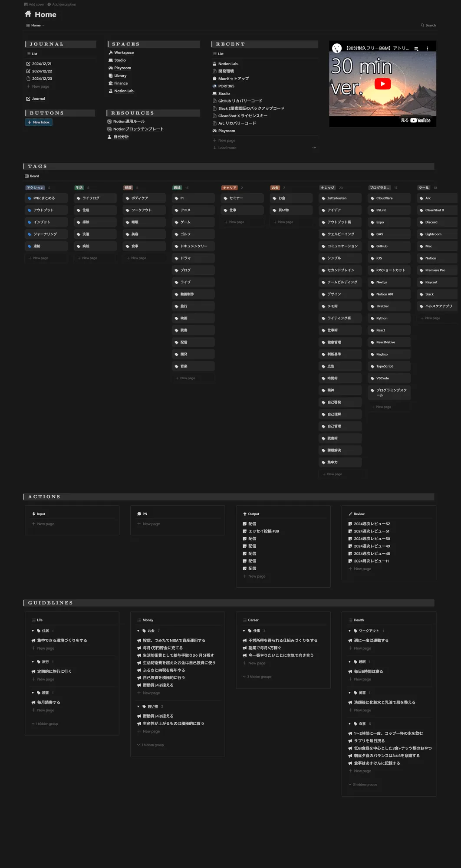
Task: Open the ライフログ tag card
Action: point(95,198)
